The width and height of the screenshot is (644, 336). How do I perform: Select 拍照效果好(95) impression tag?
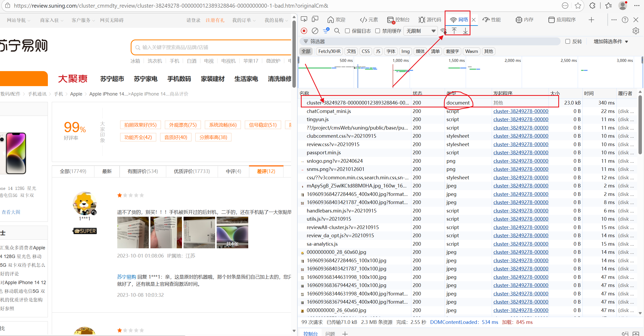click(x=140, y=125)
